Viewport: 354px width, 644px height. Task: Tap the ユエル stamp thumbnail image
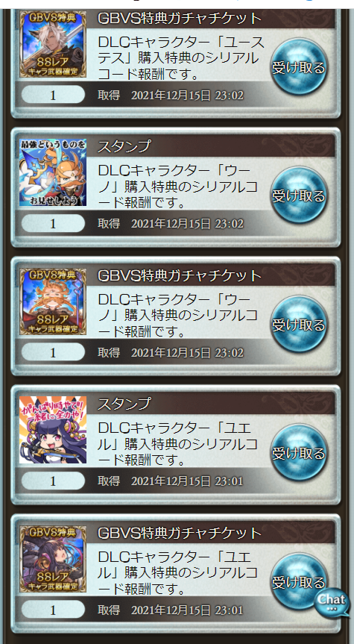click(53, 430)
